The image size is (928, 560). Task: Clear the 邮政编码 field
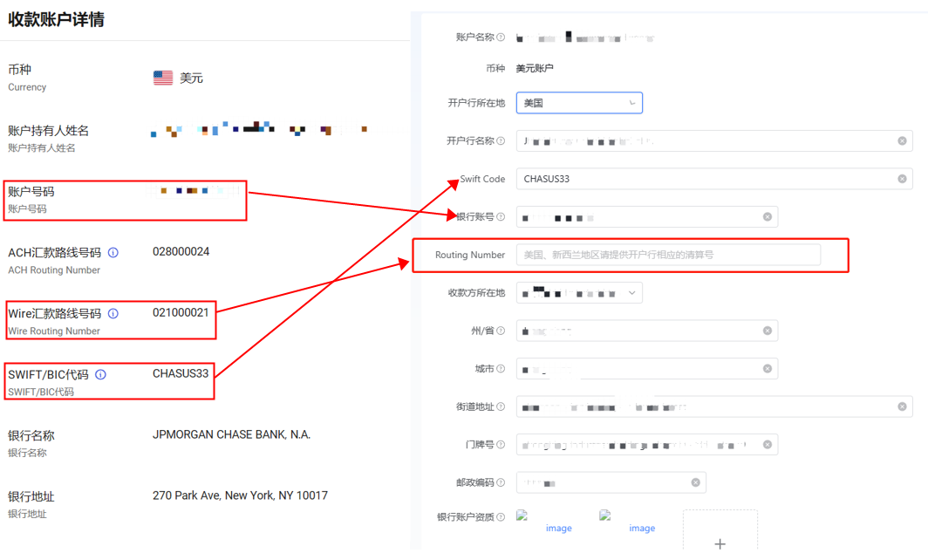click(695, 481)
